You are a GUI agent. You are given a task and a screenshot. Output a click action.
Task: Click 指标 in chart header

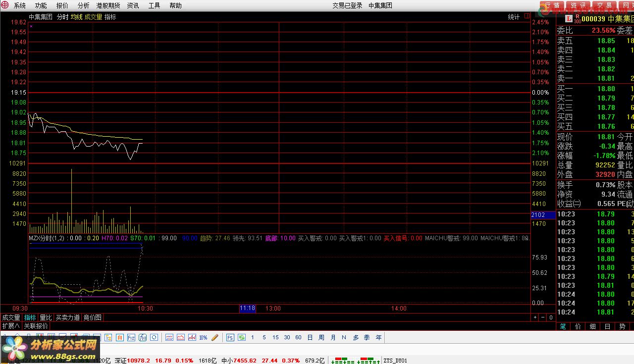pyautogui.click(x=110, y=17)
